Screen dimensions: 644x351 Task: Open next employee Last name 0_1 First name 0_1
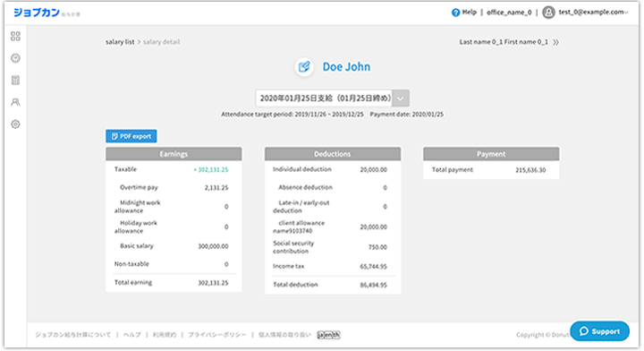click(504, 42)
